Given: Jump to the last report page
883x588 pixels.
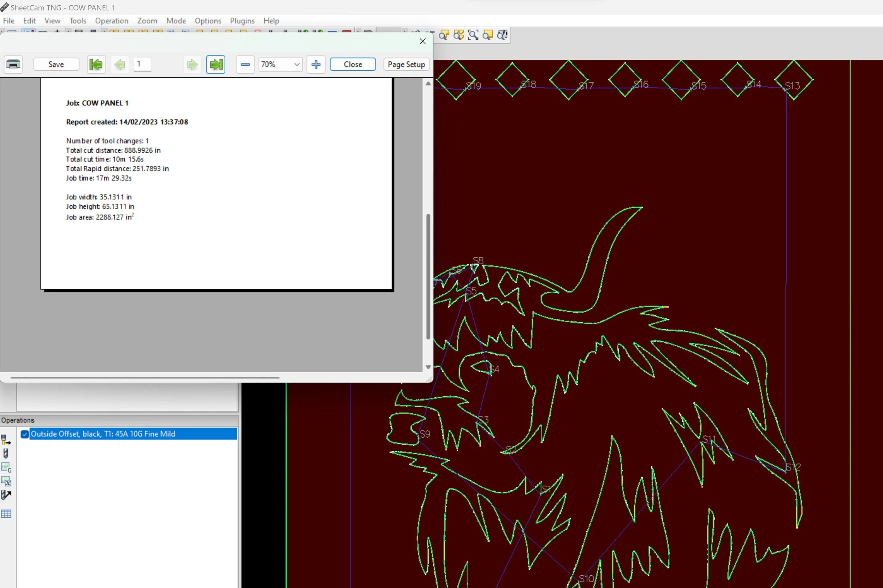Looking at the screenshot, I should pos(216,64).
